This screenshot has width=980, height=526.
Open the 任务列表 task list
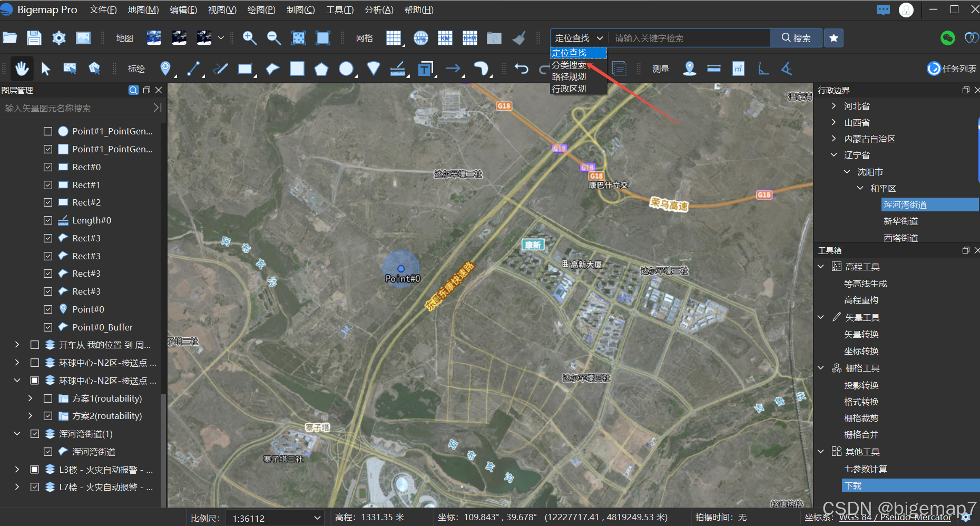[952, 69]
